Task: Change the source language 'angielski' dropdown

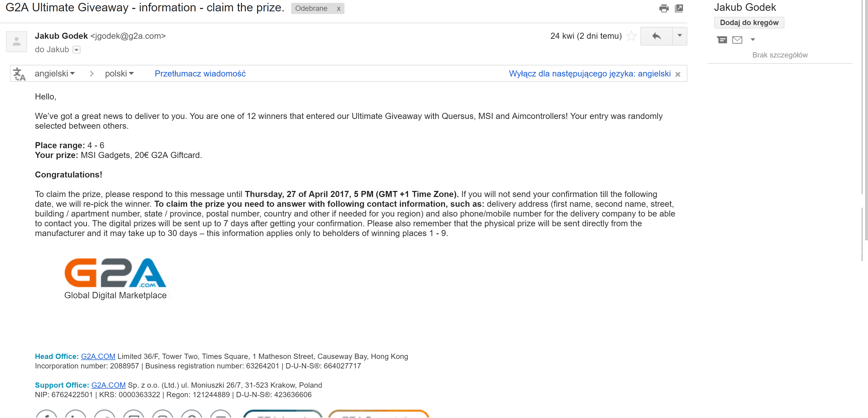Action: point(55,73)
